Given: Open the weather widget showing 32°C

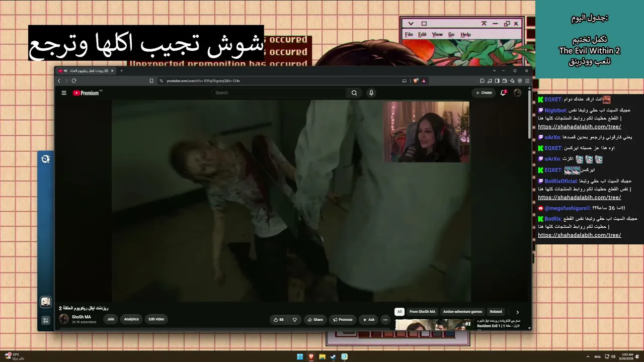Looking at the screenshot, I should (14, 356).
